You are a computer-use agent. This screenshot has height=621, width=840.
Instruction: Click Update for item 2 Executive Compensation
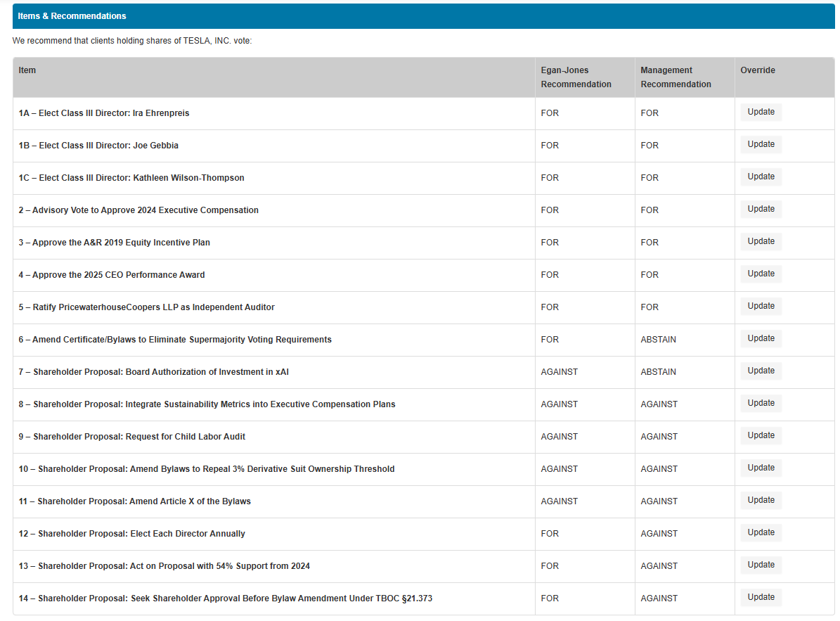[x=761, y=209]
